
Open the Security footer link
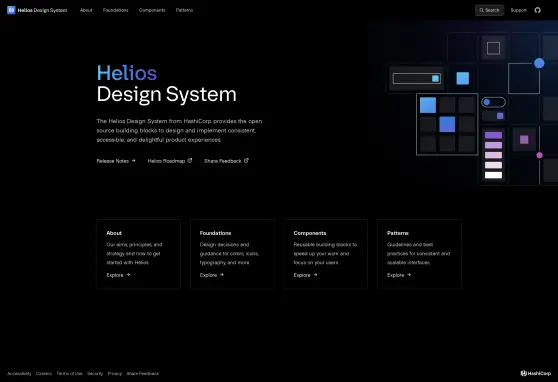tap(95, 373)
